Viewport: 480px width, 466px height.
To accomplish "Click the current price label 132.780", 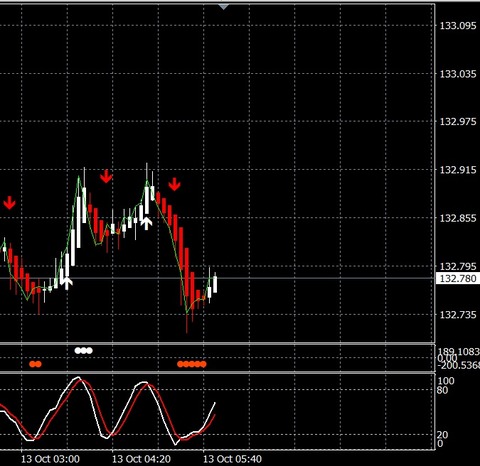I will coord(458,278).
